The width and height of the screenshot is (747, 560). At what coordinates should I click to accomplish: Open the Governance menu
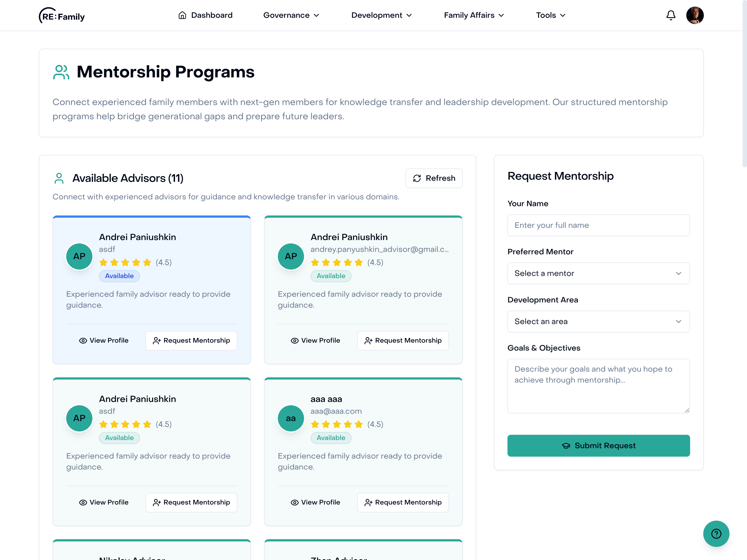coord(291,15)
